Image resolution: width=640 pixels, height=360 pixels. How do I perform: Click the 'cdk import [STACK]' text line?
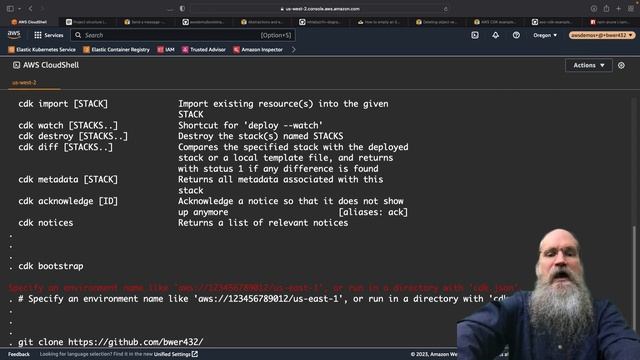tap(63, 104)
